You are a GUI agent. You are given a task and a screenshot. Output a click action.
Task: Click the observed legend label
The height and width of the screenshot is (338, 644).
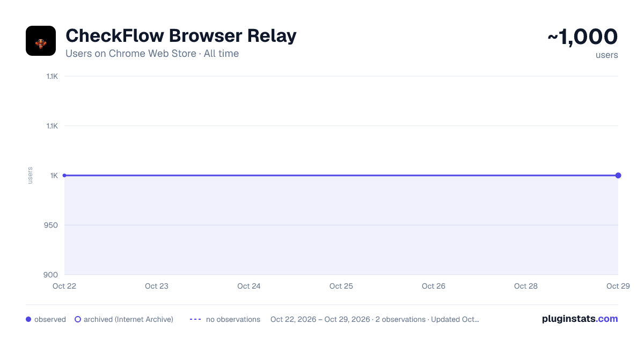pos(50,319)
